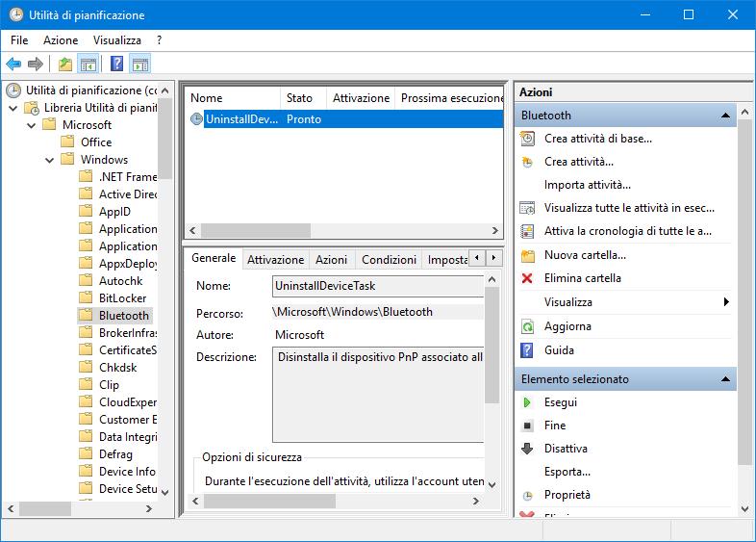Toggle console tree pane toolbar icon
Image resolution: width=756 pixels, height=542 pixels.
coord(88,64)
